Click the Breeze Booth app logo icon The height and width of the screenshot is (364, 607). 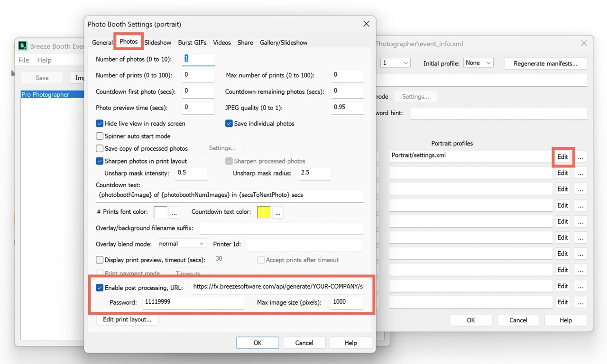[x=23, y=46]
